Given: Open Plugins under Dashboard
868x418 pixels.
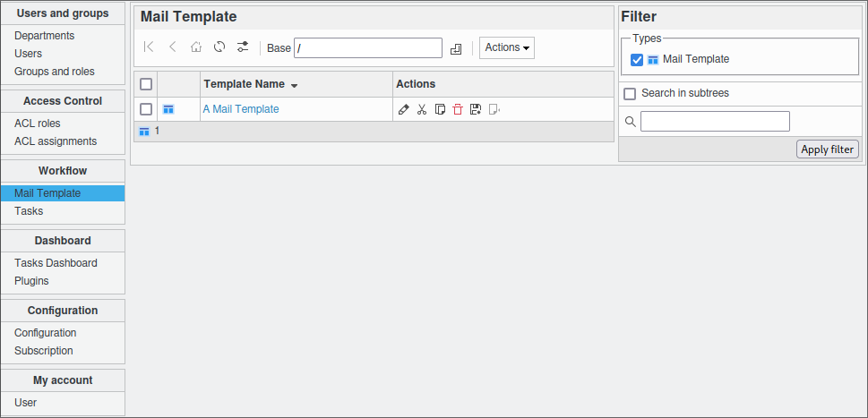Looking at the screenshot, I should [x=31, y=280].
